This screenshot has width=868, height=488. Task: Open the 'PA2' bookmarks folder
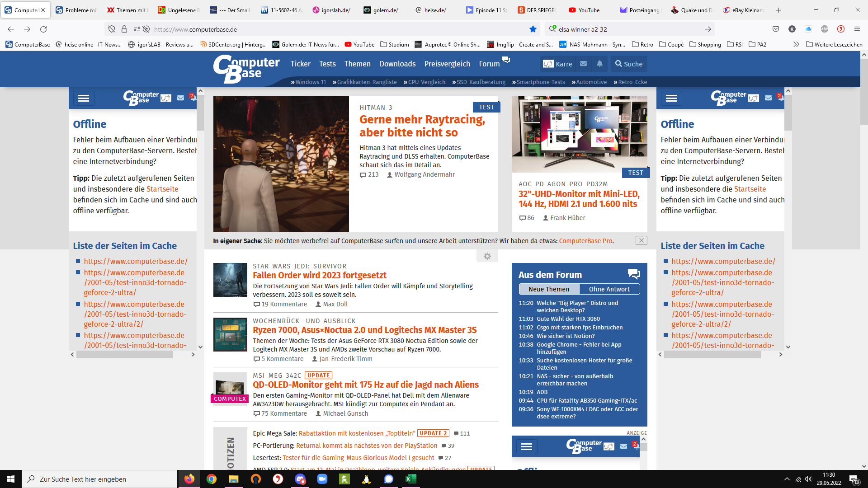click(x=758, y=44)
